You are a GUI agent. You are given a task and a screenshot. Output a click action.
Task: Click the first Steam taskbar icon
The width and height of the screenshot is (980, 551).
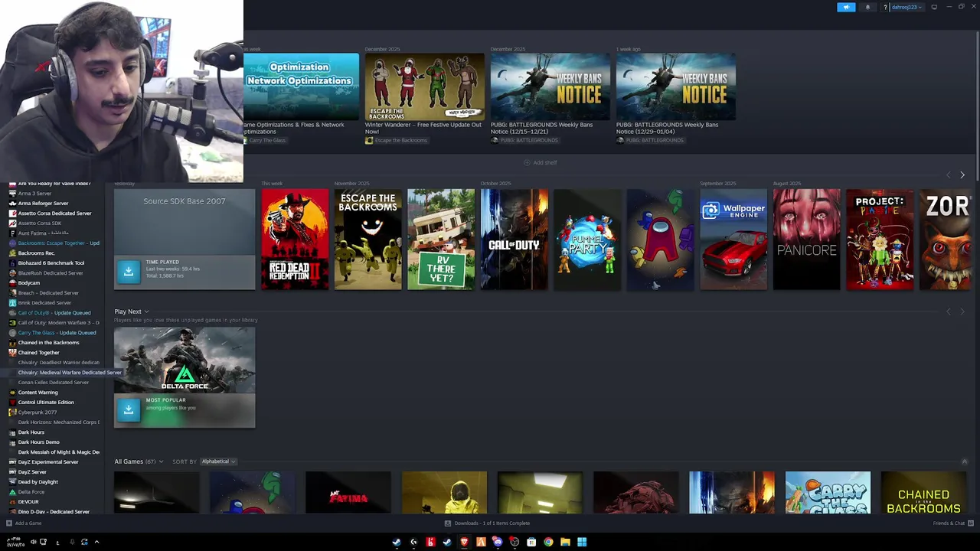click(397, 542)
